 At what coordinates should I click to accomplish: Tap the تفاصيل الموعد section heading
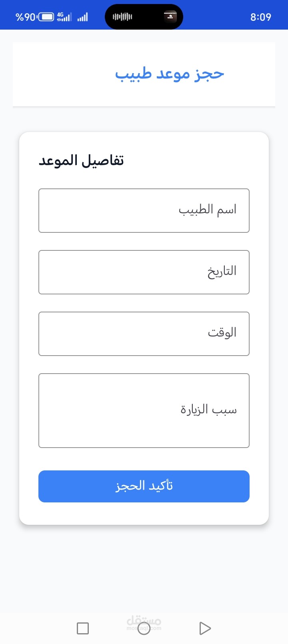pyautogui.click(x=81, y=160)
